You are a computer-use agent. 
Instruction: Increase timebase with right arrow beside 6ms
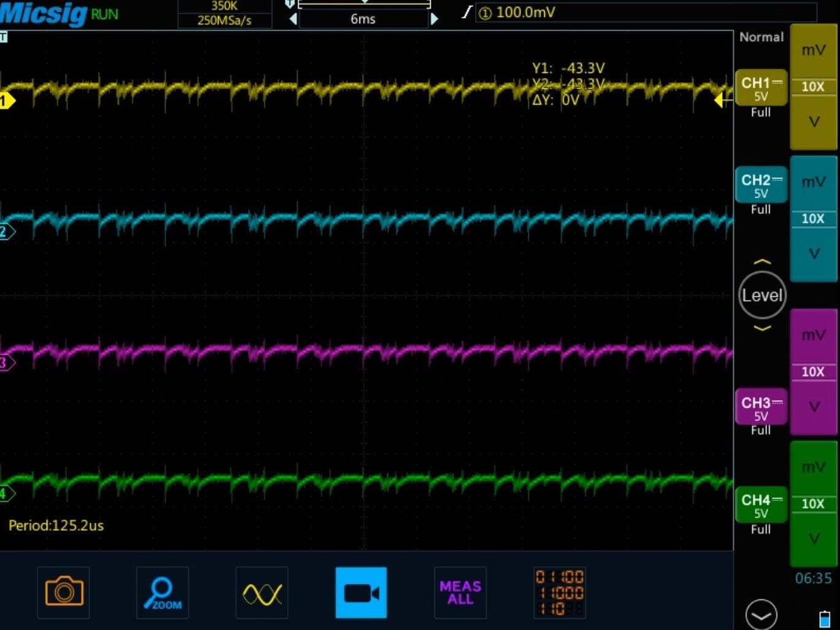click(434, 19)
